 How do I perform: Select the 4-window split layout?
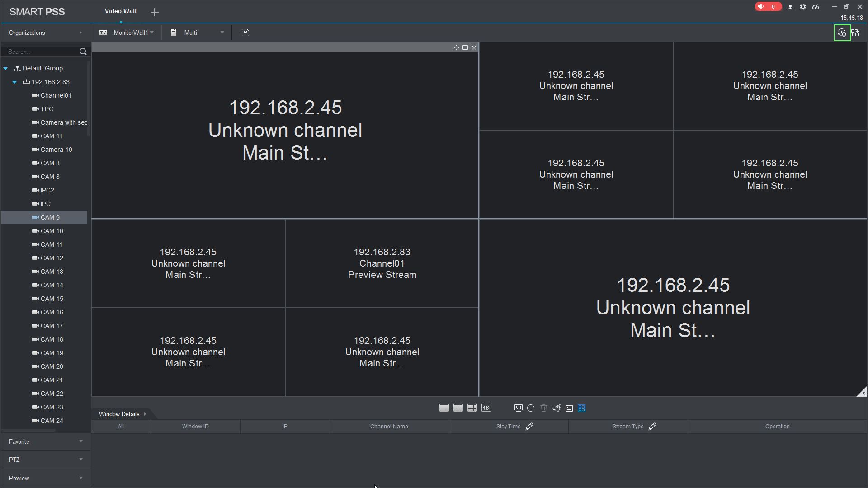[458, 408]
